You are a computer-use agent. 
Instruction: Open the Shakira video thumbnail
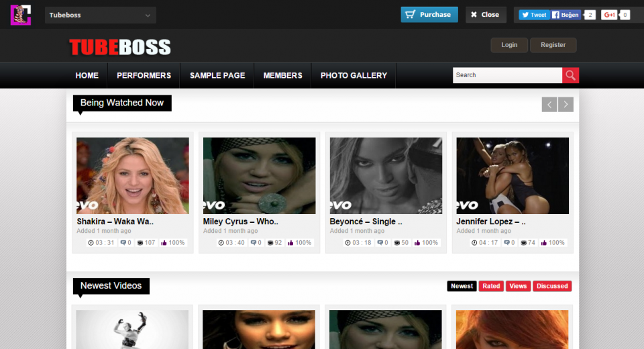[133, 176]
